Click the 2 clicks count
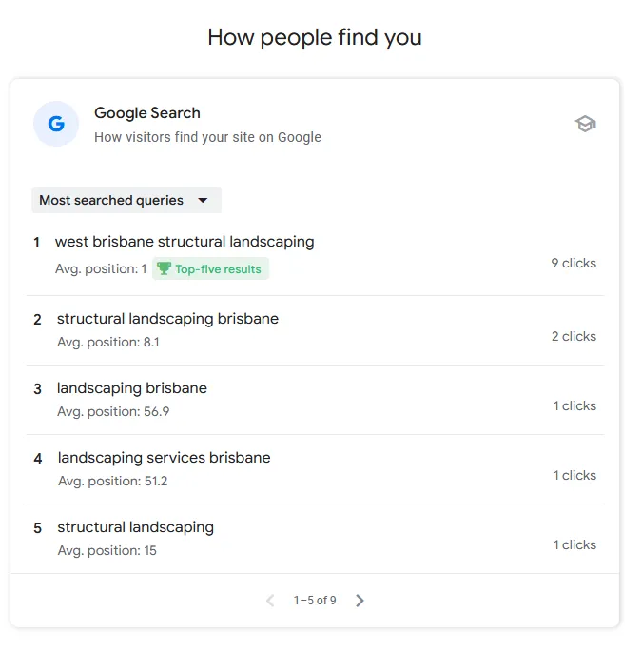642x672 pixels. [574, 336]
